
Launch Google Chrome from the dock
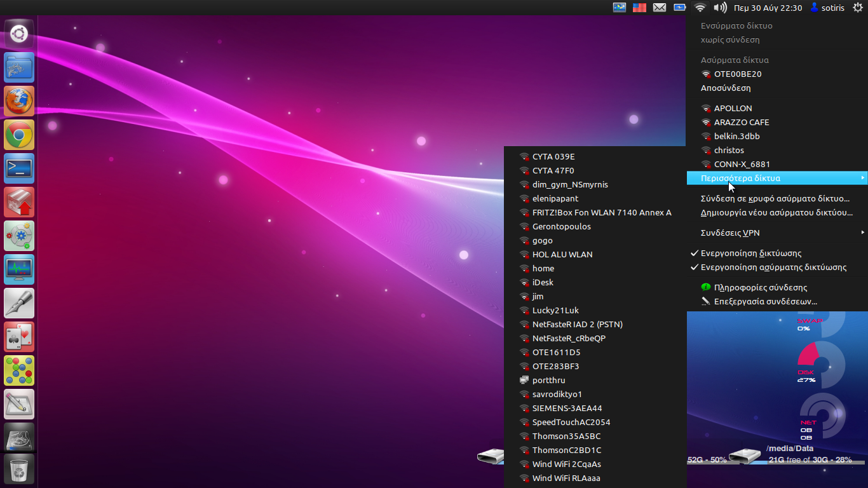[x=19, y=135]
